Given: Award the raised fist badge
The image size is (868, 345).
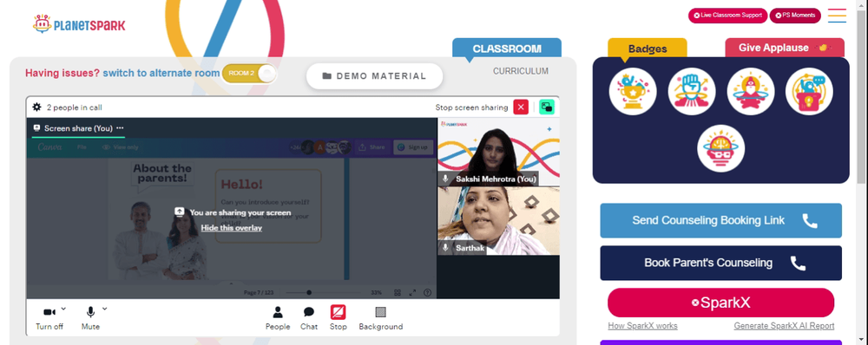Looking at the screenshot, I should click(x=692, y=91).
